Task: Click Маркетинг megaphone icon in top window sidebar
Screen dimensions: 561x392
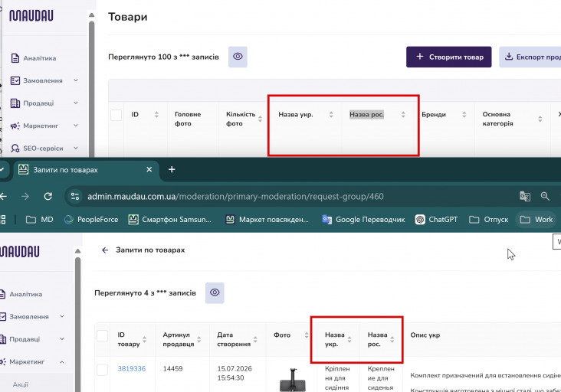Action: click(15, 126)
